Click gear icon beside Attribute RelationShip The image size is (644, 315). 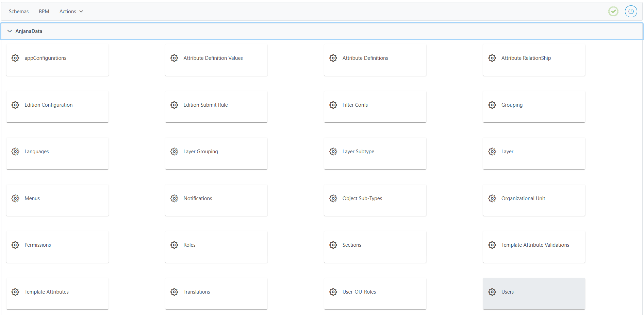click(x=492, y=58)
